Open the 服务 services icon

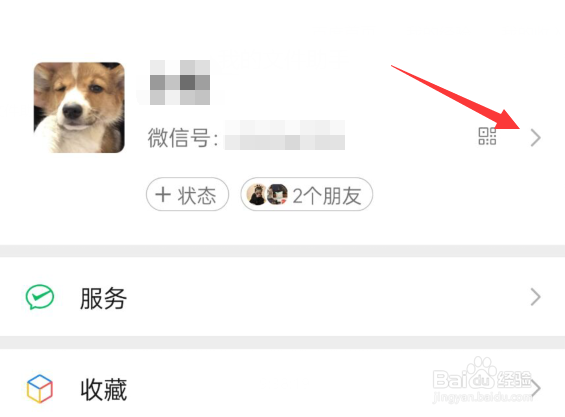pos(40,297)
